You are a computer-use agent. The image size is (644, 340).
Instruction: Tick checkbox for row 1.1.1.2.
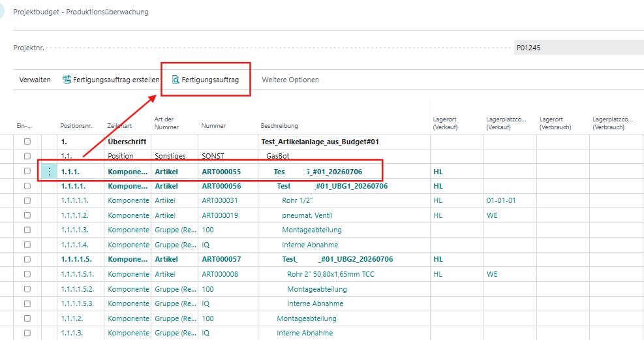(27, 318)
